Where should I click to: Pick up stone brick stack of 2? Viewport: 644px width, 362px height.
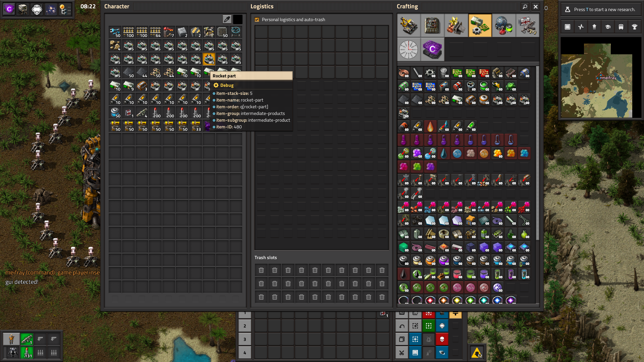[182, 33]
